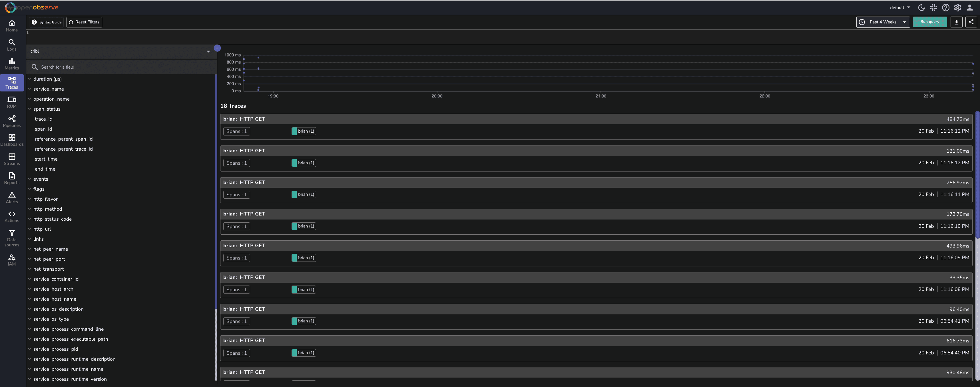Open the Dashboards view
The image size is (980, 387).
[x=12, y=140]
